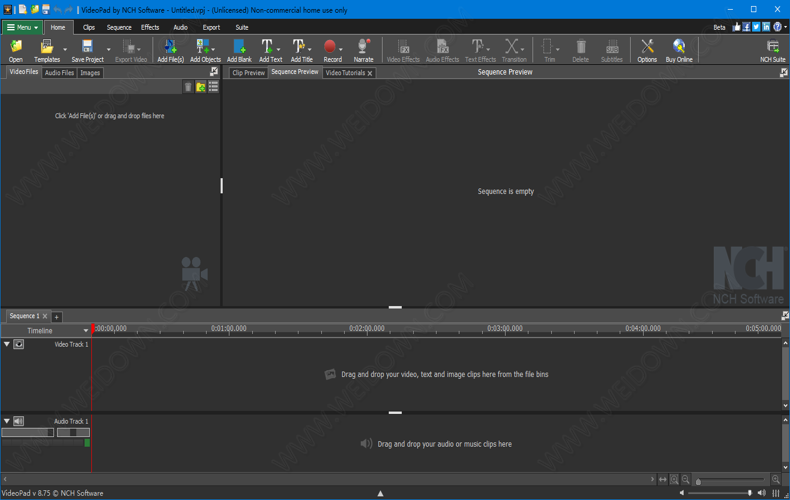Switch to the Effects ribbon tab
The width and height of the screenshot is (790, 500).
(x=150, y=27)
